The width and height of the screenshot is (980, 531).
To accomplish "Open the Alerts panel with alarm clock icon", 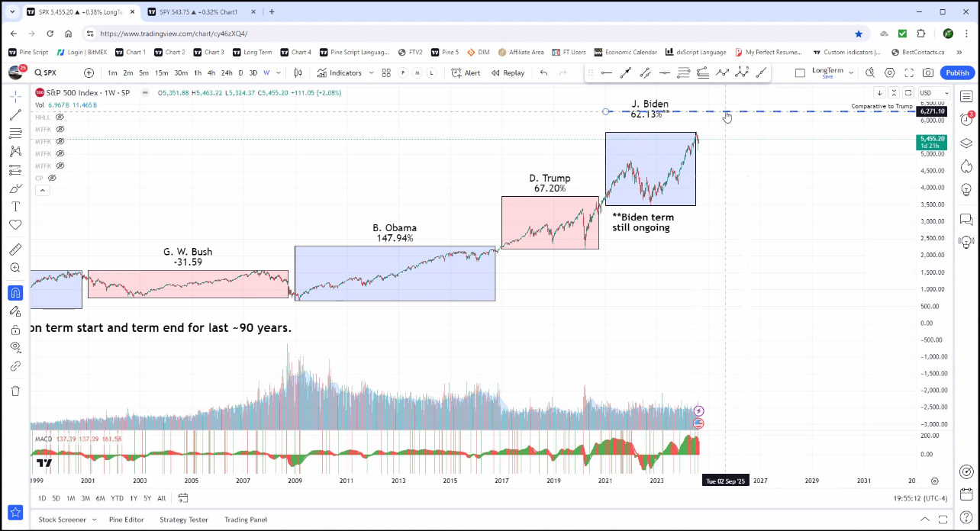I will pyautogui.click(x=966, y=119).
